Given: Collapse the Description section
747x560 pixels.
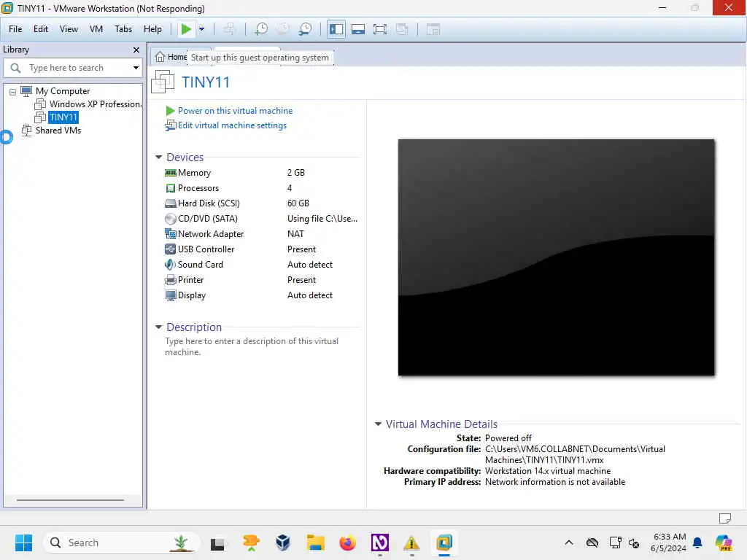Looking at the screenshot, I should [x=158, y=327].
